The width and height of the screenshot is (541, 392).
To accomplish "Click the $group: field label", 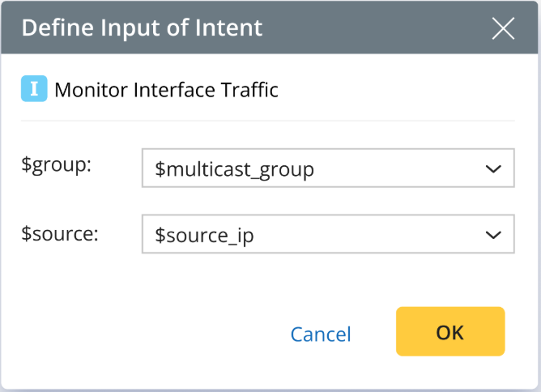I will pyautogui.click(x=57, y=164).
